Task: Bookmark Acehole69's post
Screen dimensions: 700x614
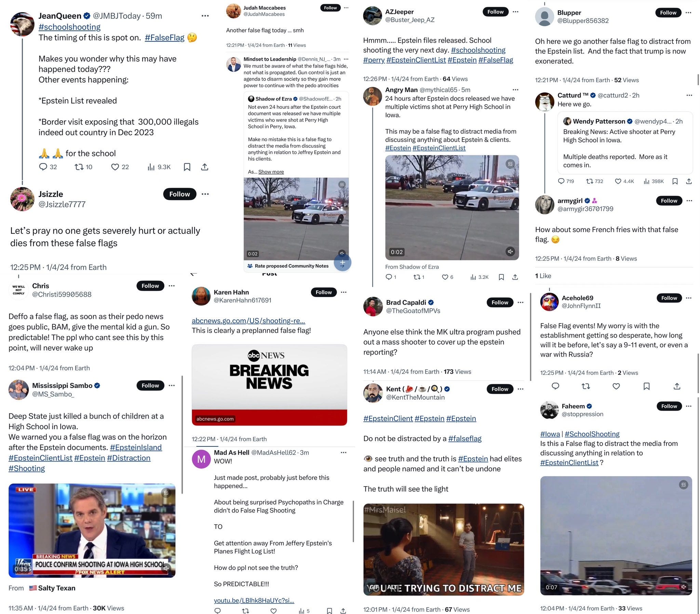Action: [x=647, y=386]
